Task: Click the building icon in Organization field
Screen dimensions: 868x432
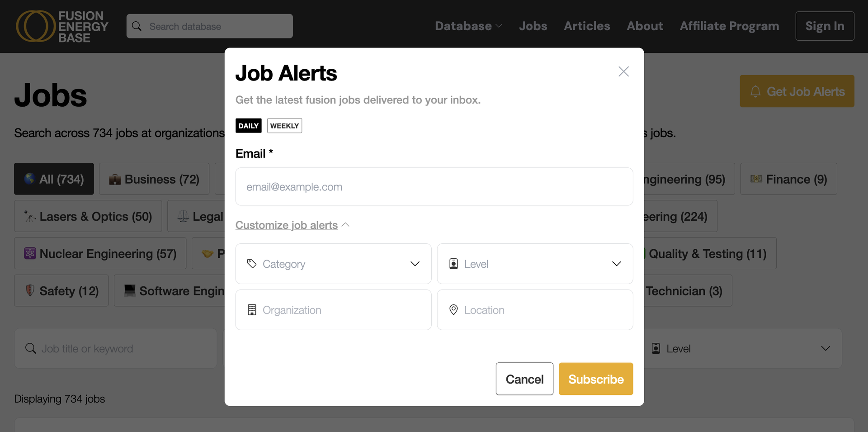Action: [x=252, y=310]
